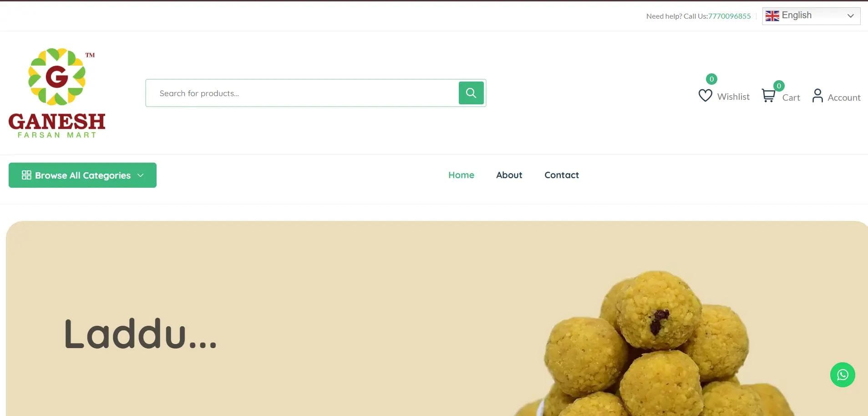Click chevron beside Browse All Categories

(141, 175)
